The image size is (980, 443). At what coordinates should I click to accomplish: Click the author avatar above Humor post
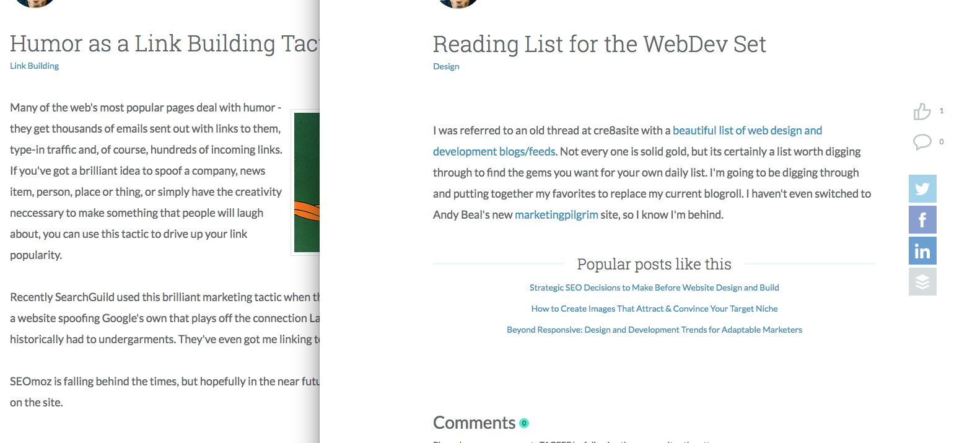(35, 2)
